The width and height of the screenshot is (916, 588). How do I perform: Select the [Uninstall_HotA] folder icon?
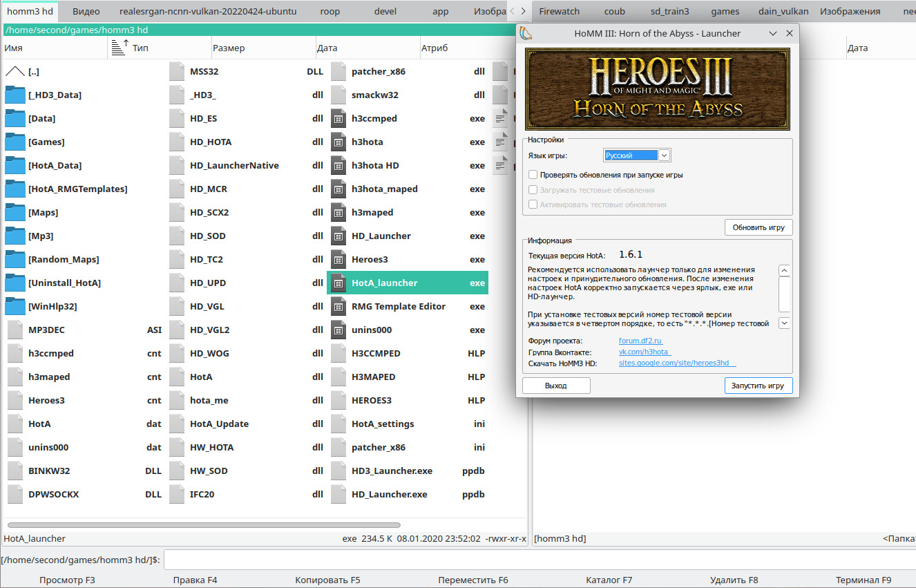pos(15,283)
